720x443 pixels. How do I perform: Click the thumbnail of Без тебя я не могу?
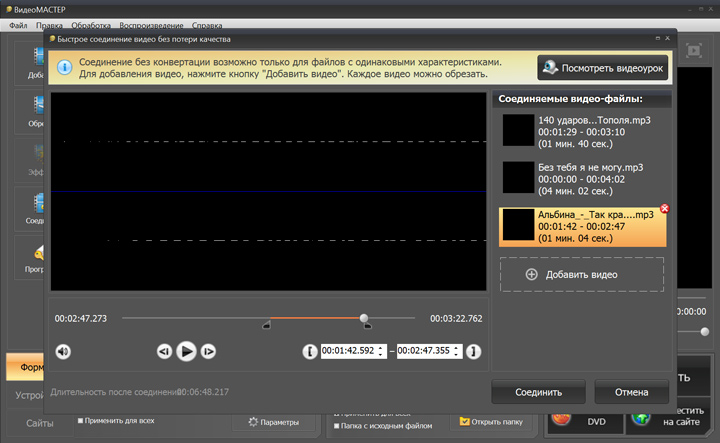pyautogui.click(x=518, y=178)
